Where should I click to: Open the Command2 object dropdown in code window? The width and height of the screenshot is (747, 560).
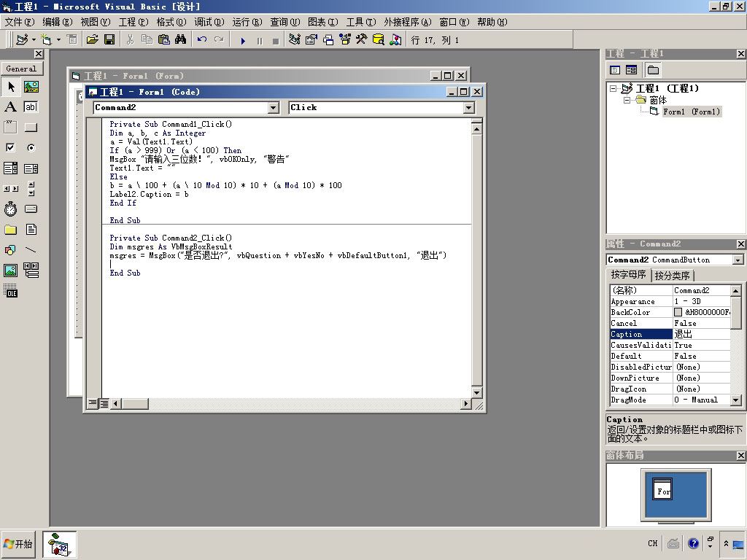[273, 108]
